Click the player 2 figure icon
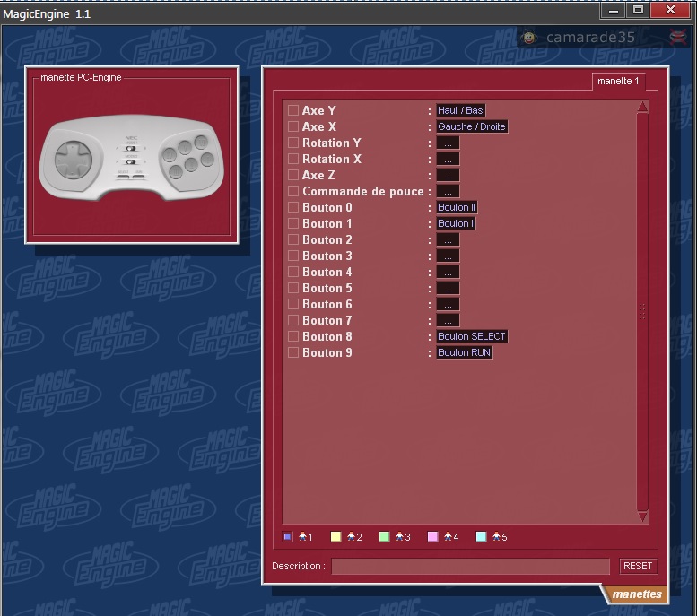Viewport: 697px width, 616px height. [x=352, y=536]
